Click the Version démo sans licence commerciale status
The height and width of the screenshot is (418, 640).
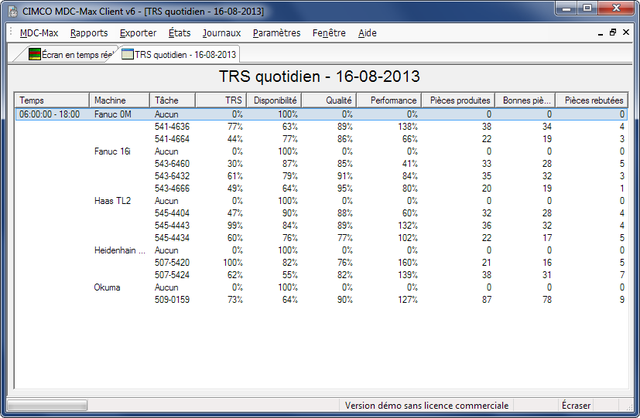(x=427, y=405)
